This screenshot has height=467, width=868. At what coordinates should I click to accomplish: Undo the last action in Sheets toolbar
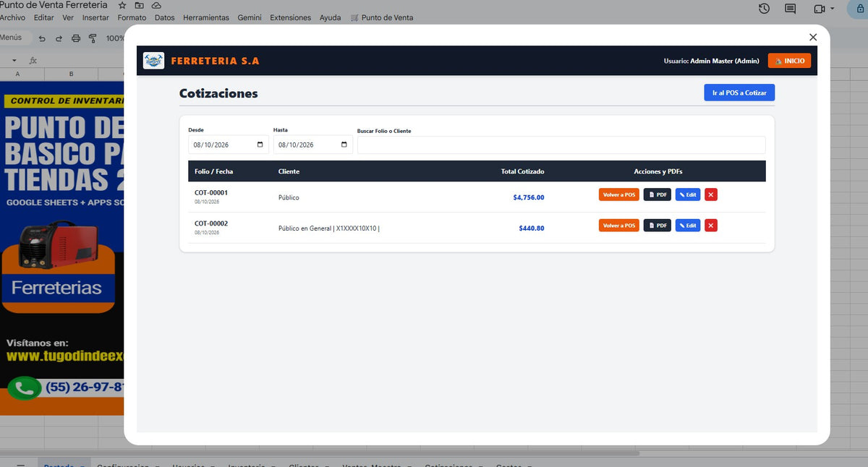(x=42, y=38)
